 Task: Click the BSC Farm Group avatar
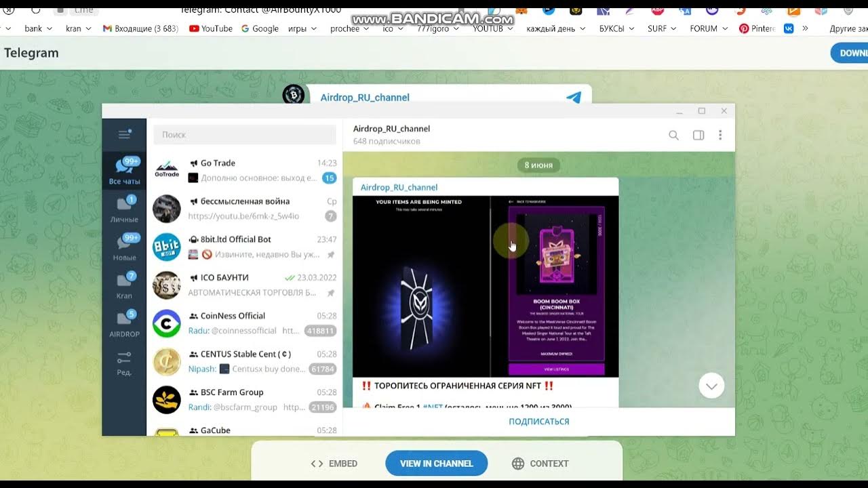click(x=167, y=399)
